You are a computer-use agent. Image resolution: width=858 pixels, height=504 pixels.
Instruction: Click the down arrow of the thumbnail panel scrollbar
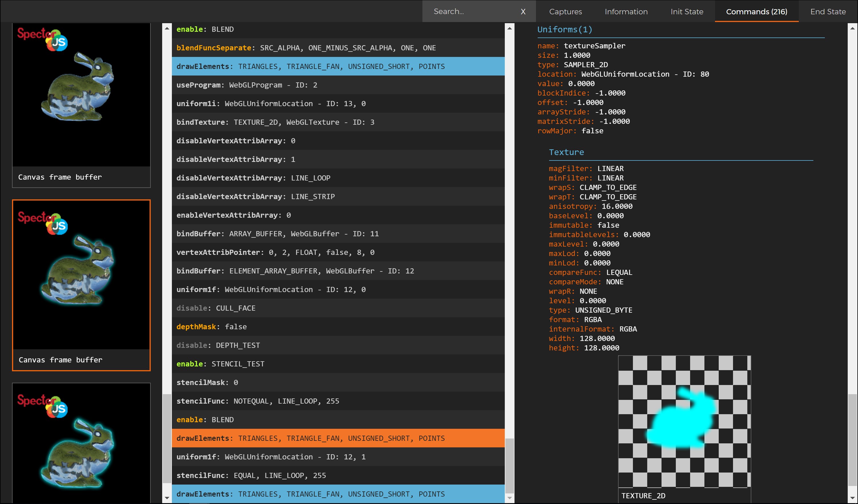point(167,498)
